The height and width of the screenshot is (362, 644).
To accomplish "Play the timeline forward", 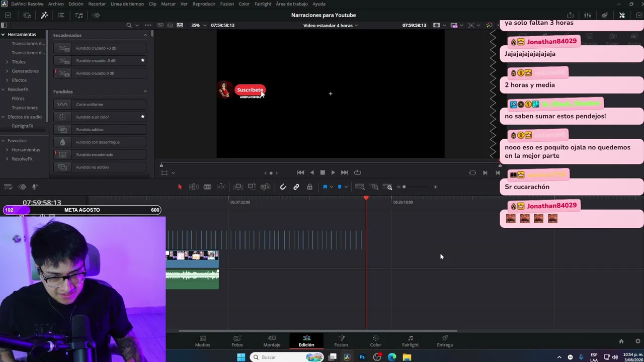I will [333, 172].
